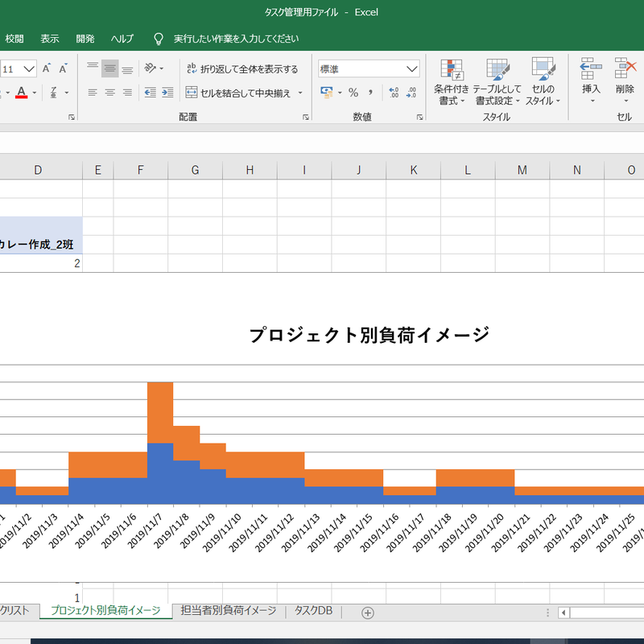Apply comma style number format
This screenshot has height=644, width=644.
370,93
